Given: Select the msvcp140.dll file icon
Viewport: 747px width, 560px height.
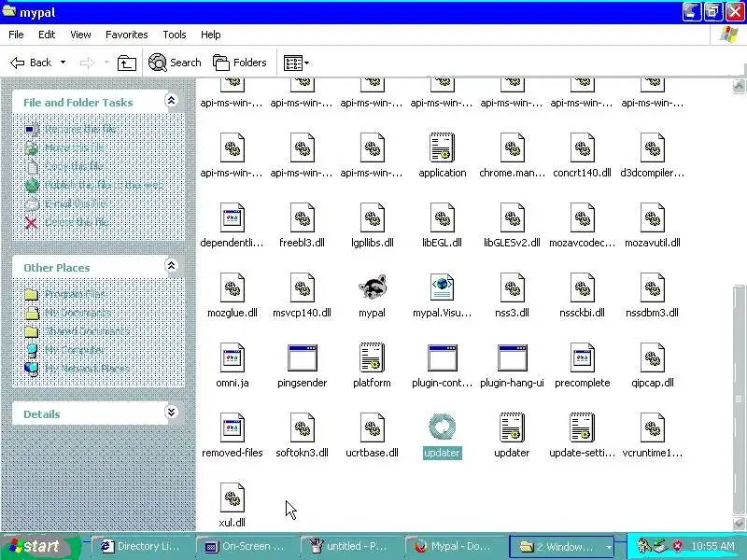Looking at the screenshot, I should (302, 287).
